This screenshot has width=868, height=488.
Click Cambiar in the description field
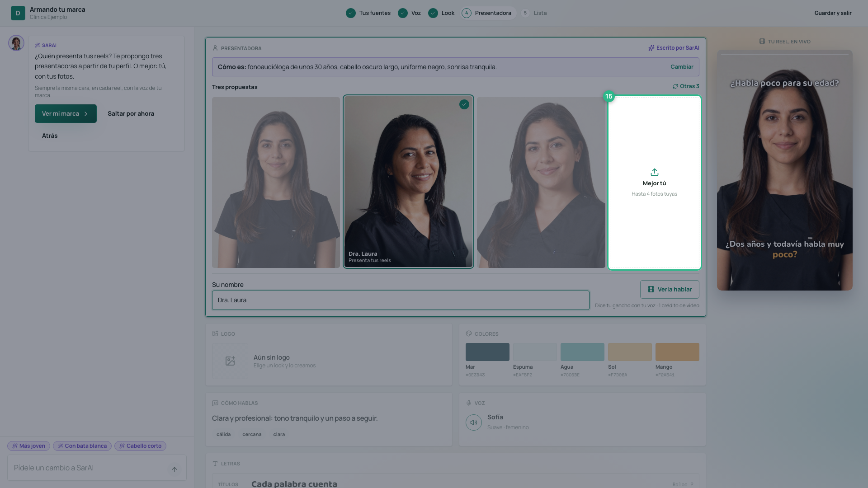pyautogui.click(x=682, y=67)
